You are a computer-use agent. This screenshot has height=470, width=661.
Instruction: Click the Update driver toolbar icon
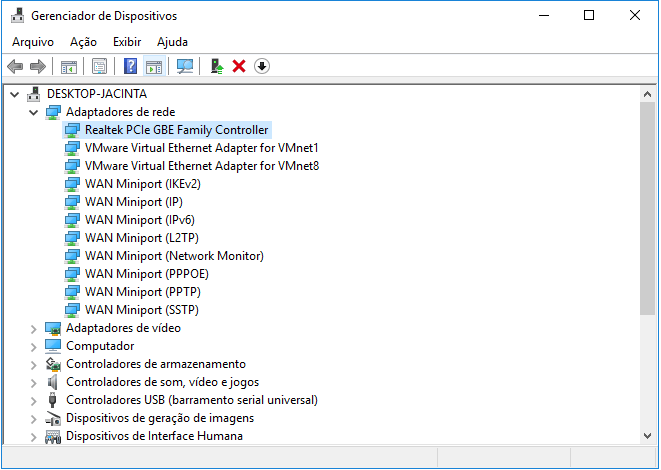click(217, 66)
